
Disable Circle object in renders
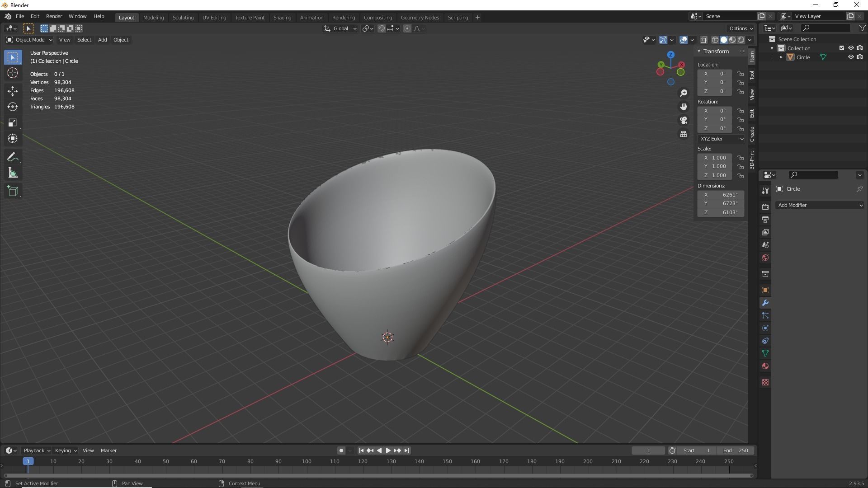[859, 57]
